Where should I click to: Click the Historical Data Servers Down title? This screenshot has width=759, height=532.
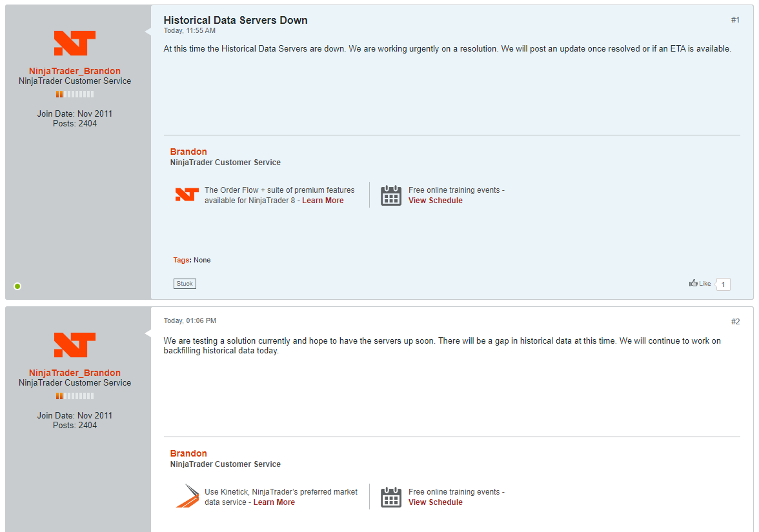(235, 21)
